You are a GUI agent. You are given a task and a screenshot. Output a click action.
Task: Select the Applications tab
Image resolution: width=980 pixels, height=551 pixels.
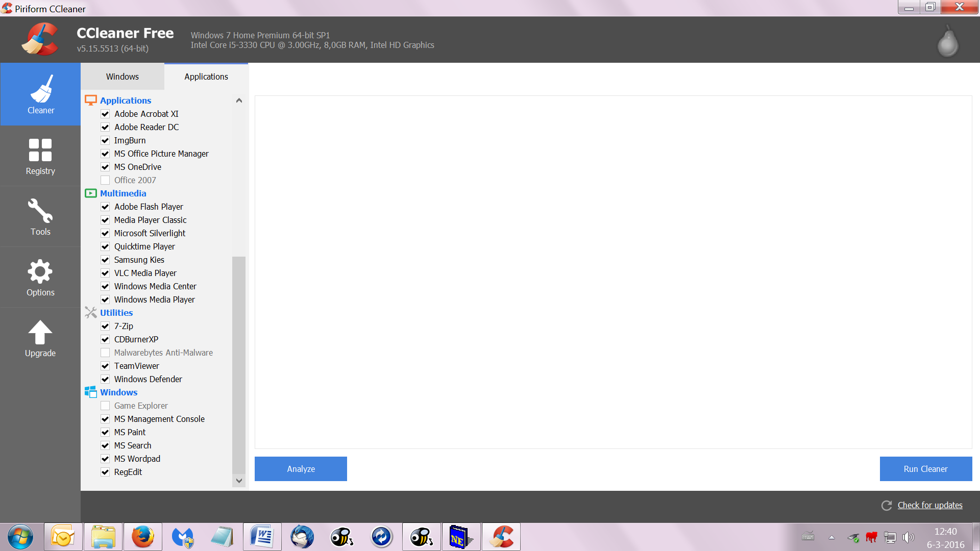point(206,77)
